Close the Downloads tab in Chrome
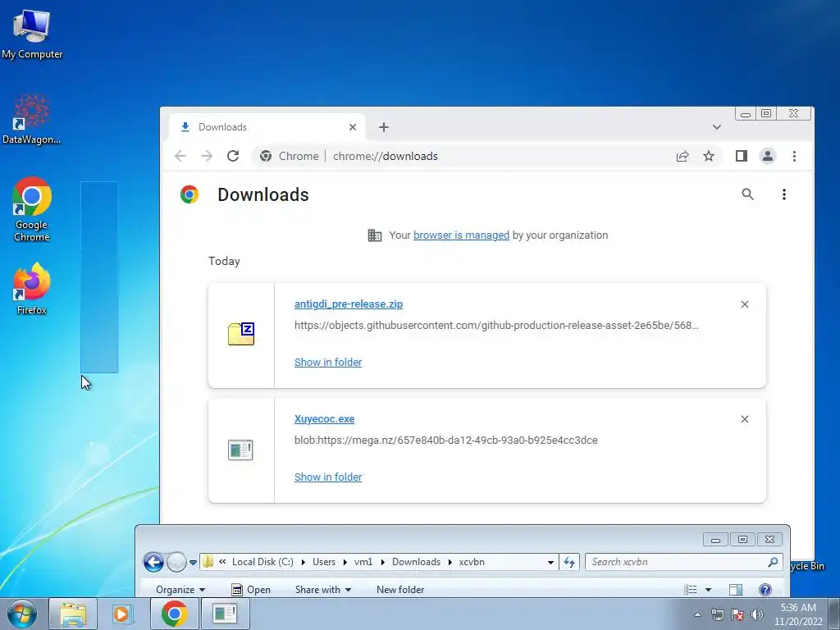This screenshot has width=840, height=630. point(353,127)
